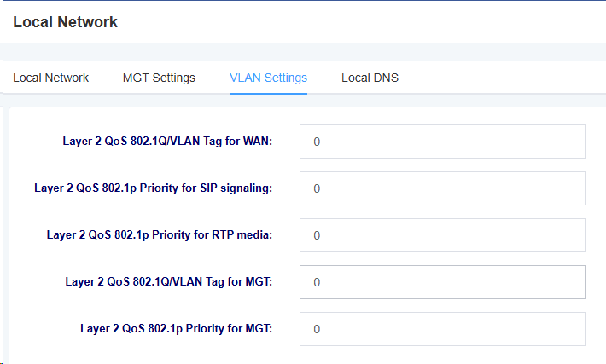
Task: Activate the VLAN Tag for MGT field
Action: [x=442, y=282]
